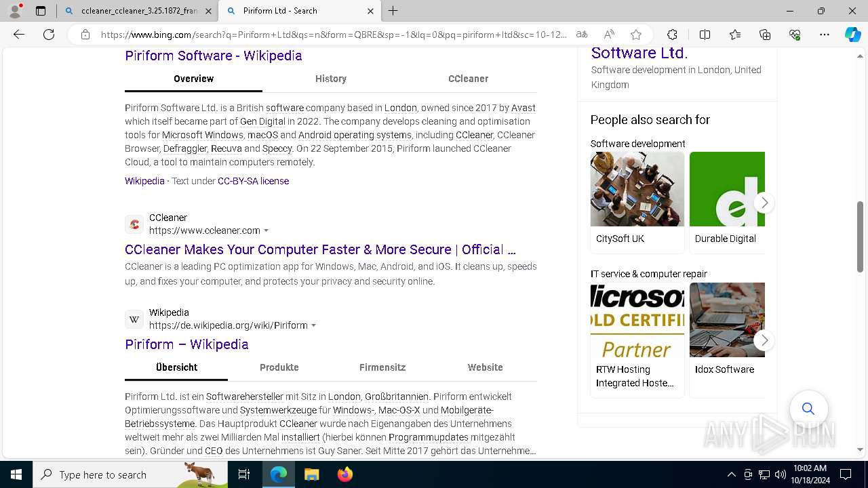The image size is (868, 488).
Task: Click the Wikipedia source link
Action: click(x=144, y=181)
